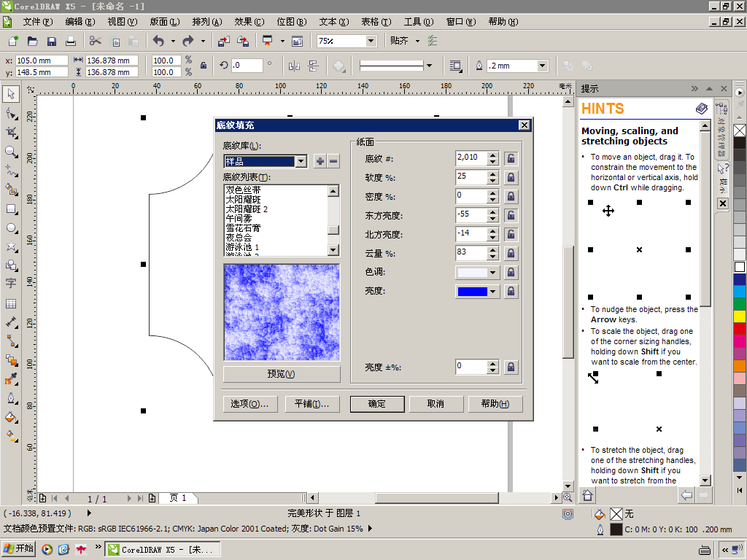Open the outline width .2 mm dropdown
Viewport: 747px width, 560px height.
point(542,66)
